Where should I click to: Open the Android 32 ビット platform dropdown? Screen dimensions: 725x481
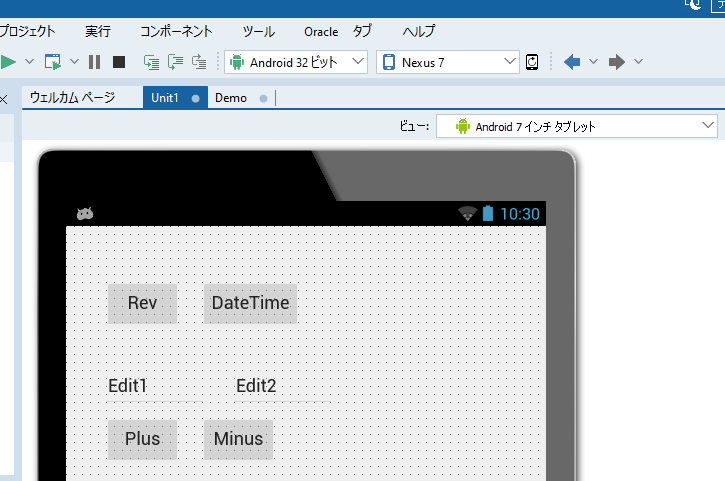tap(296, 62)
